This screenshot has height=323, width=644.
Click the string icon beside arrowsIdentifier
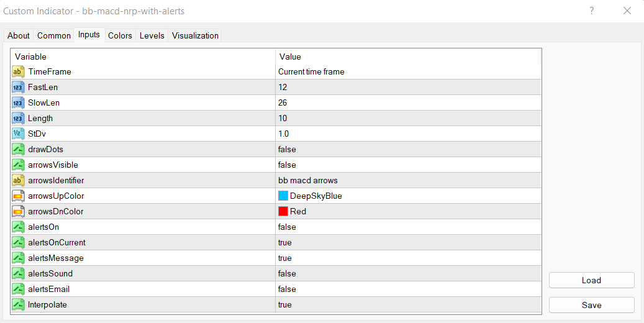coord(18,180)
